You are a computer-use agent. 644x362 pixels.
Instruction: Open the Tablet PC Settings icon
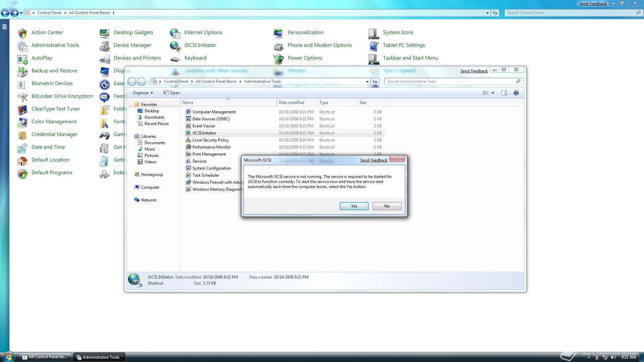(x=374, y=46)
